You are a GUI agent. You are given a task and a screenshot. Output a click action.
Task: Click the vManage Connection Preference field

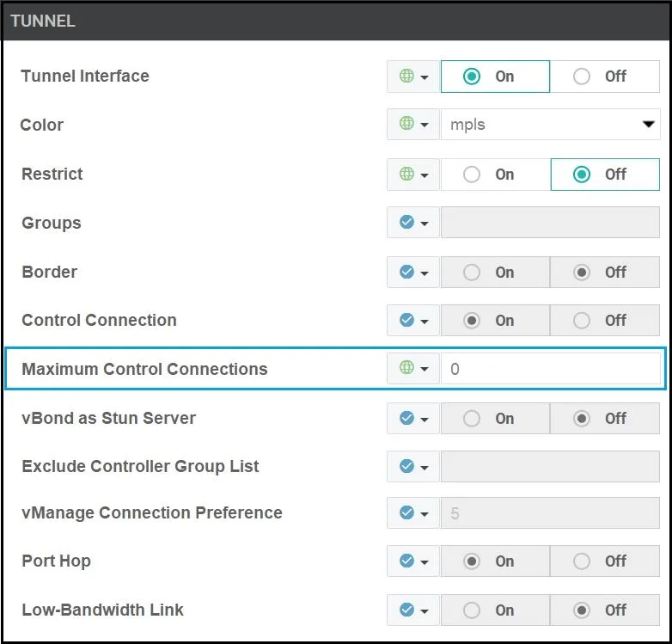[x=550, y=512]
